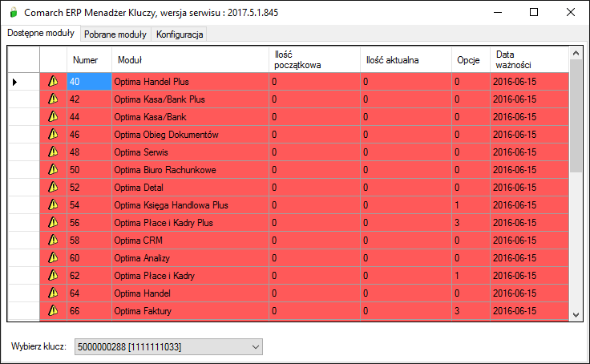This screenshot has height=364, width=590.
Task: Click warning icon for Optima CRM
Action: click(x=53, y=241)
